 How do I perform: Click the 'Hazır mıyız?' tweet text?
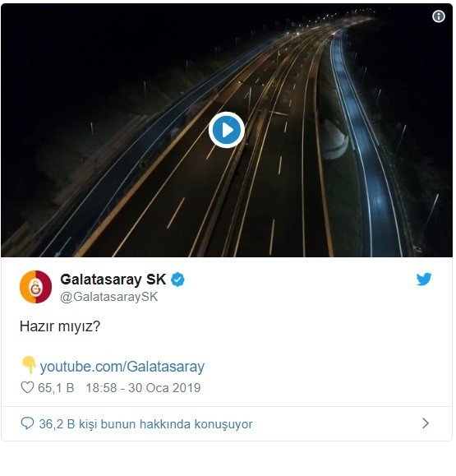coord(60,326)
